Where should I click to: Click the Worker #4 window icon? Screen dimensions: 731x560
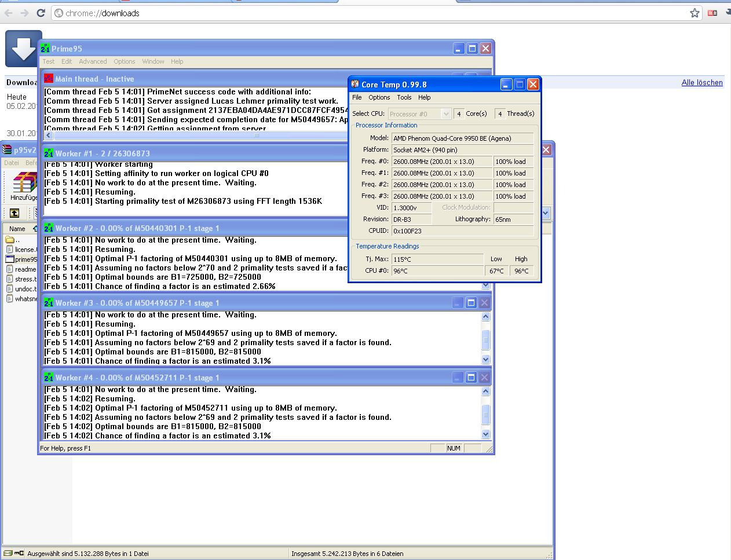point(49,377)
